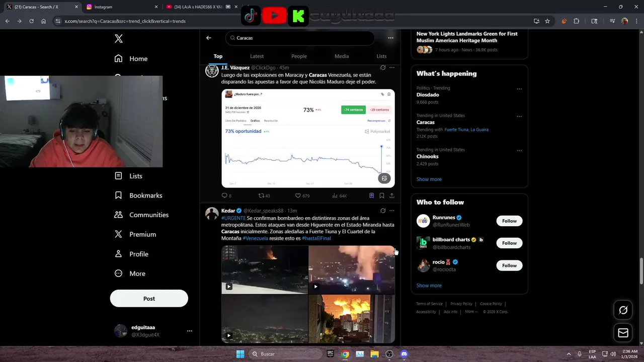Open J.E. Vázquez profile avatar

tap(212, 71)
